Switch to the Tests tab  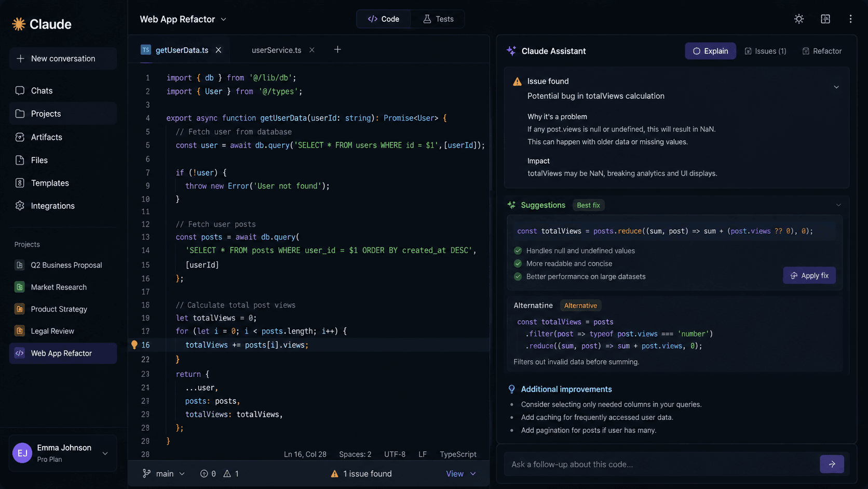(438, 19)
